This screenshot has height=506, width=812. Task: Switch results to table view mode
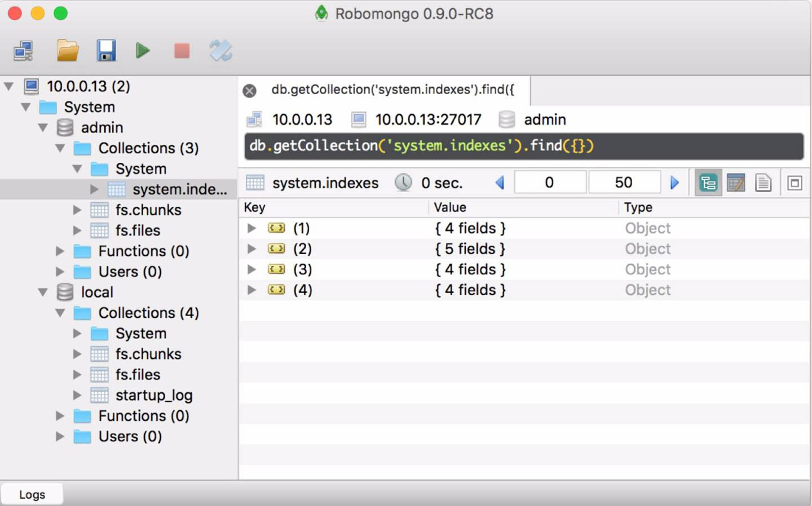click(x=736, y=183)
